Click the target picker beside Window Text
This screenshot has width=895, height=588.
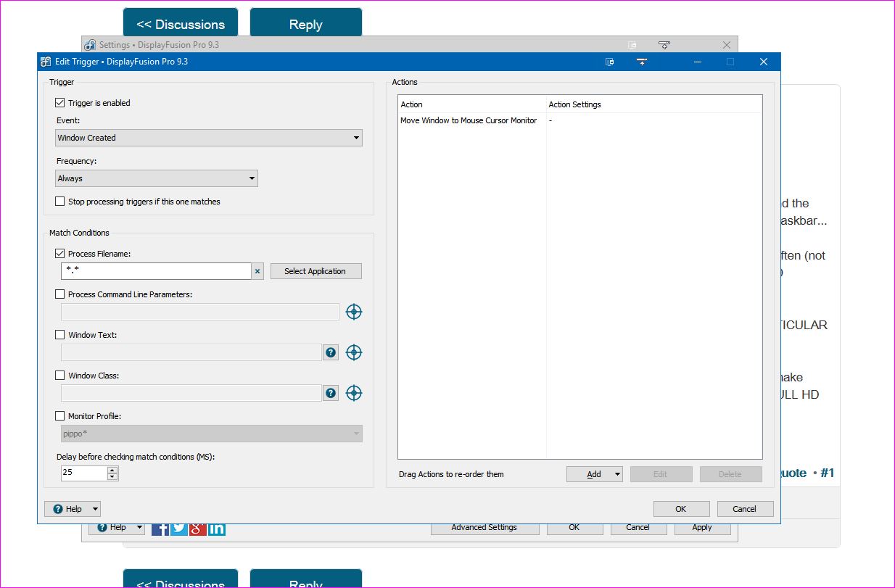click(354, 352)
